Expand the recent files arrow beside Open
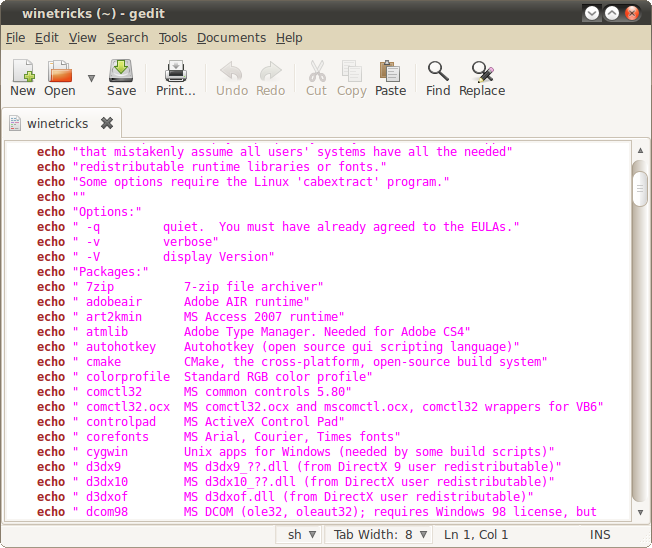 (x=91, y=78)
